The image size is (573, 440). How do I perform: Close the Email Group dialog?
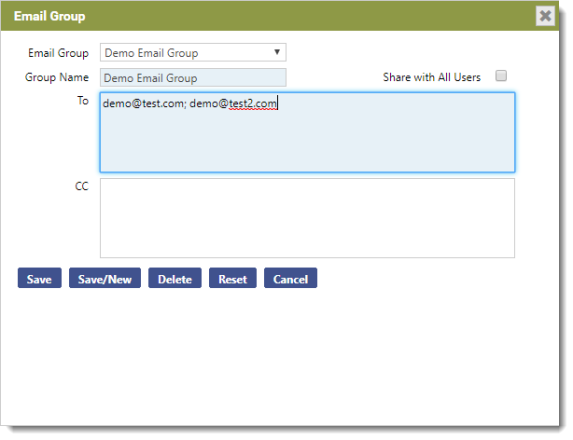point(545,16)
